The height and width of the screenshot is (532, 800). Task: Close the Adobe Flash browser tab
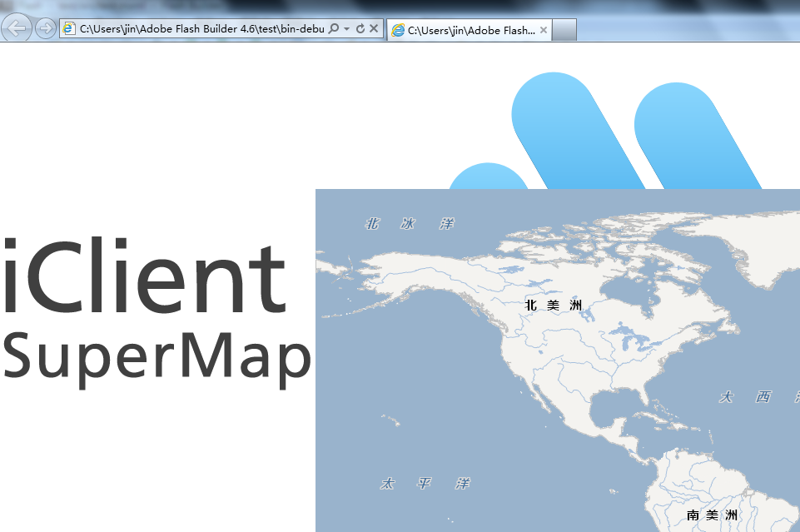(544, 30)
